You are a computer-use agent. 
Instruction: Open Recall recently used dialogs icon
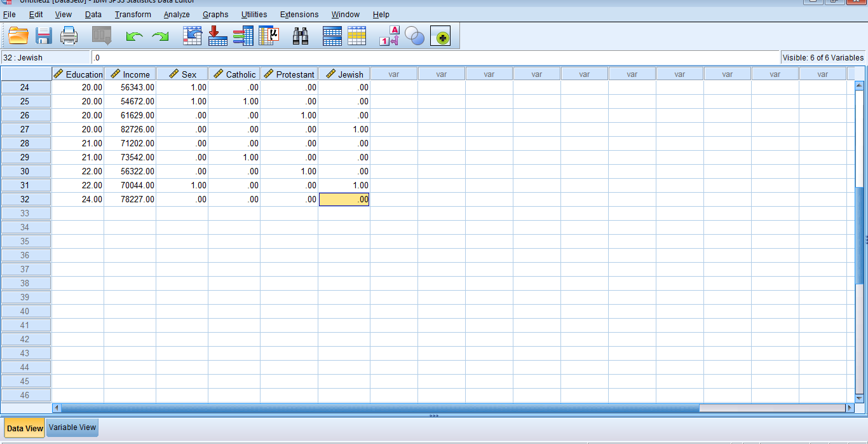102,36
